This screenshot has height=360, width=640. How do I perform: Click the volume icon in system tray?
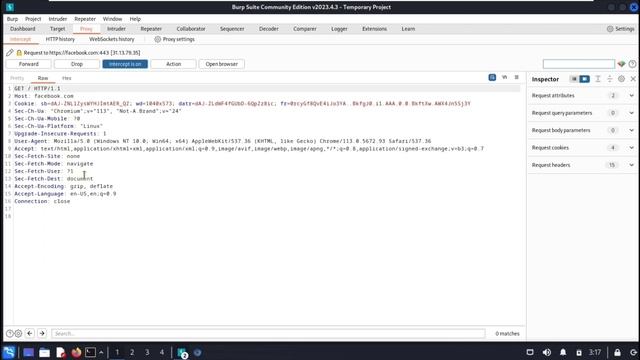coord(547,352)
